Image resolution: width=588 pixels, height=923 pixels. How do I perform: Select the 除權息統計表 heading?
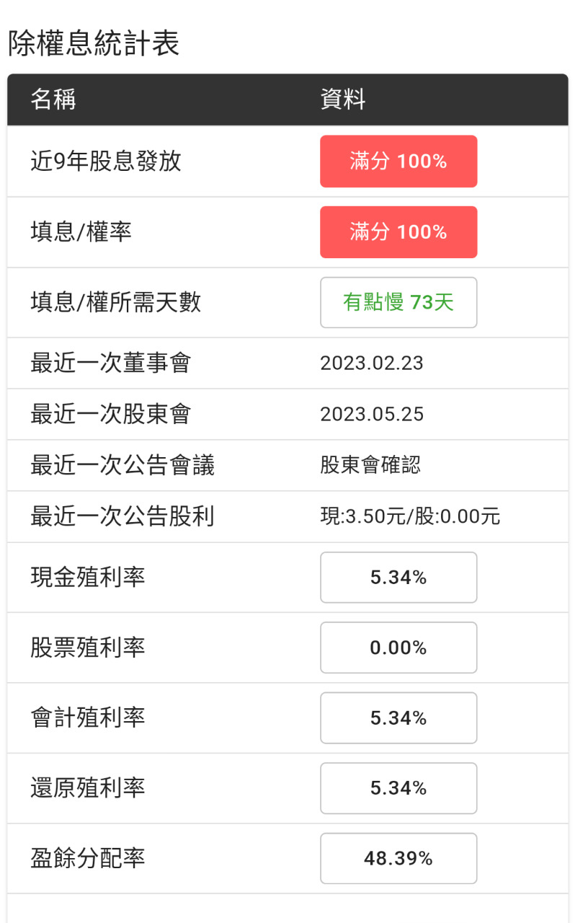(x=94, y=44)
